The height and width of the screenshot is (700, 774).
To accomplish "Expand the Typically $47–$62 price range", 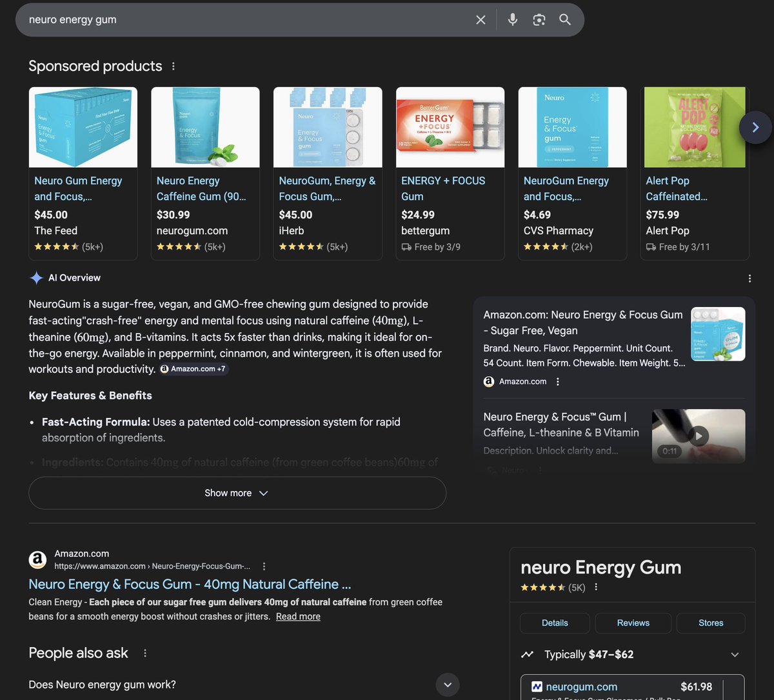I will coord(735,655).
